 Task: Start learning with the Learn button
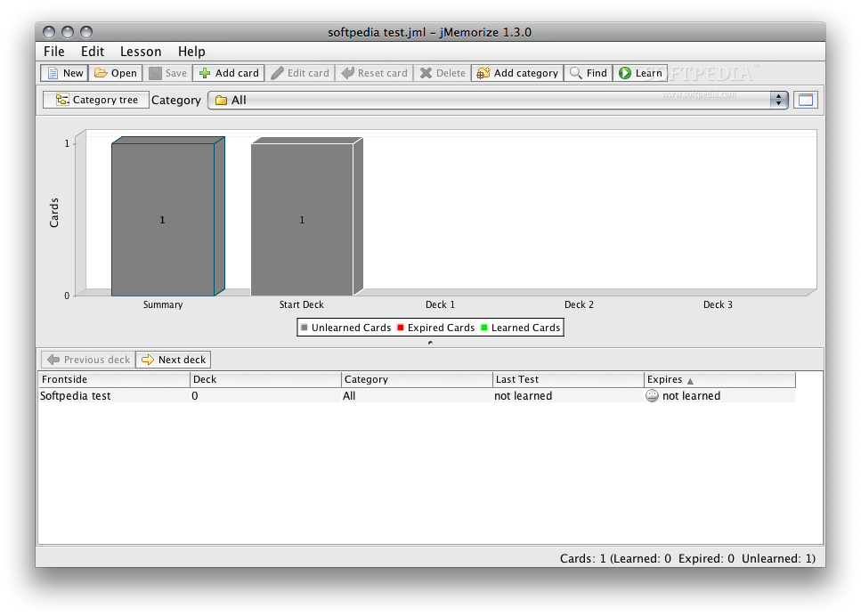click(640, 73)
